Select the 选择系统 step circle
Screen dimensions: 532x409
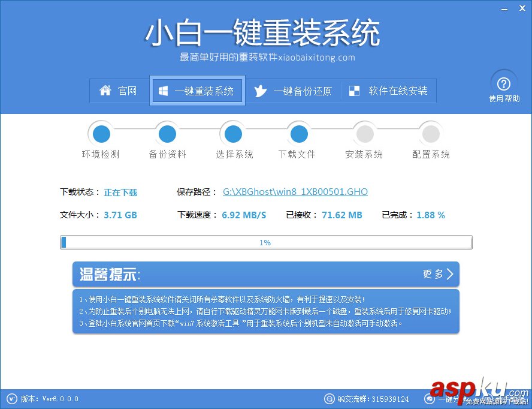click(x=233, y=134)
